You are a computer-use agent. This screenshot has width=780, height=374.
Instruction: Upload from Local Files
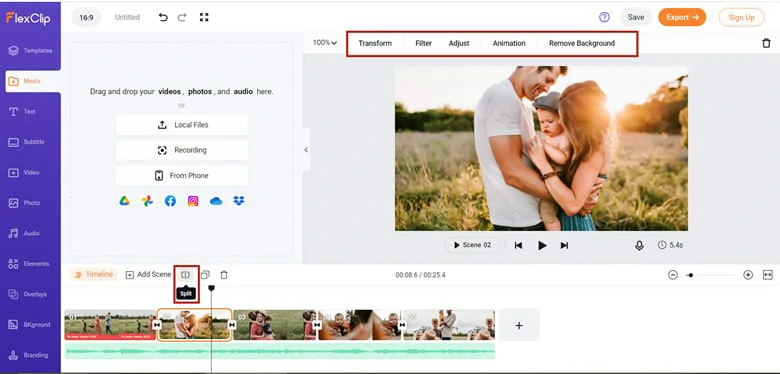pyautogui.click(x=182, y=125)
